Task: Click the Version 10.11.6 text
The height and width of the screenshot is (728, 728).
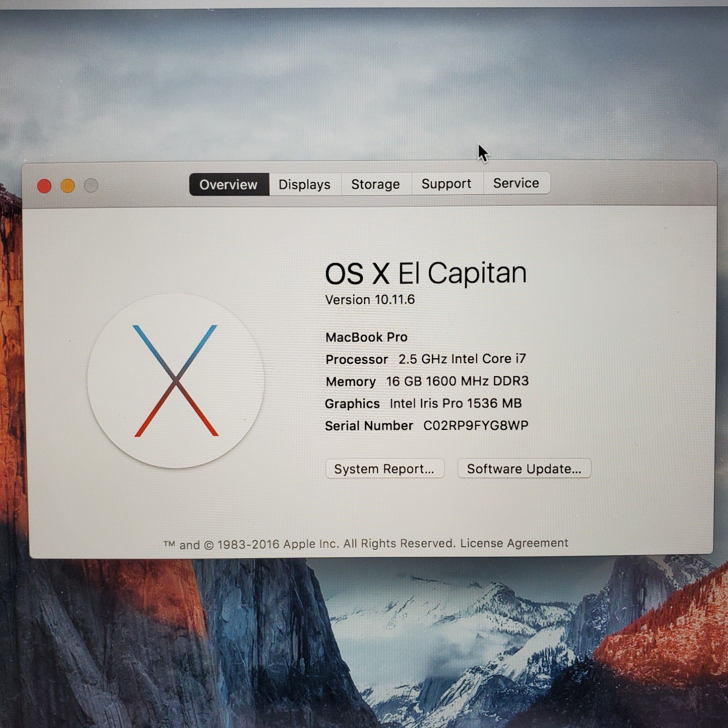Action: [x=370, y=299]
